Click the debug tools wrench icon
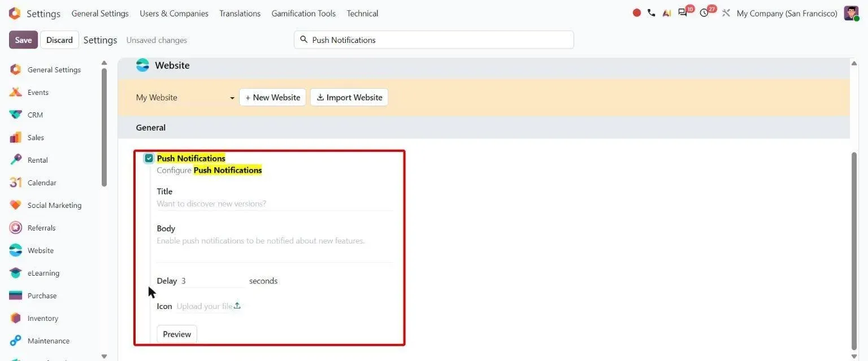This screenshot has height=361, width=868. coord(726,13)
